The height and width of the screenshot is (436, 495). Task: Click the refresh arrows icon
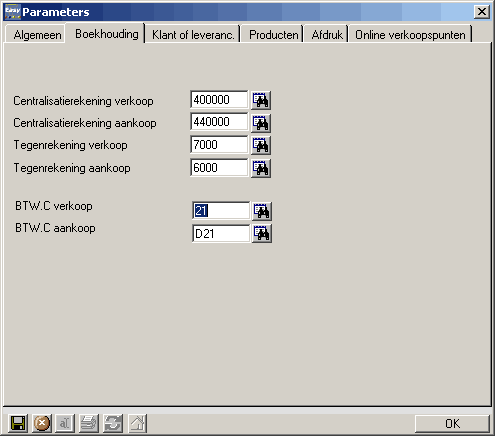point(113,423)
